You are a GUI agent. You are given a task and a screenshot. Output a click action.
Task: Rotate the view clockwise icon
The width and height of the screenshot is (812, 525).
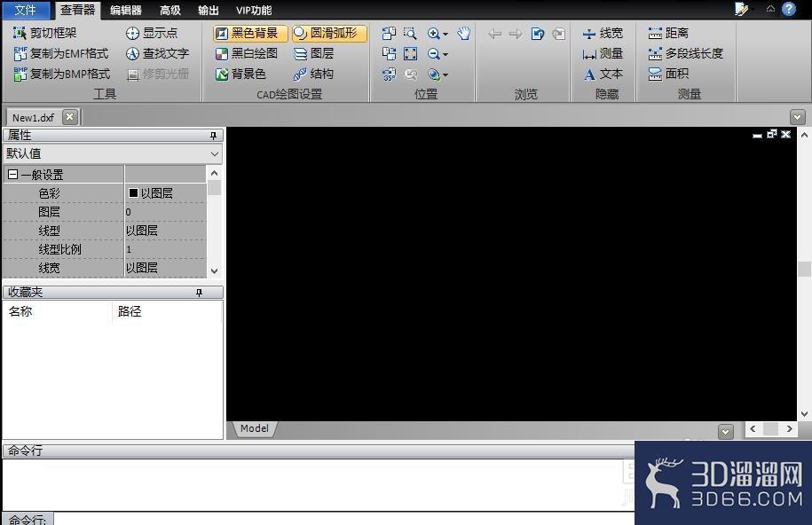389,54
